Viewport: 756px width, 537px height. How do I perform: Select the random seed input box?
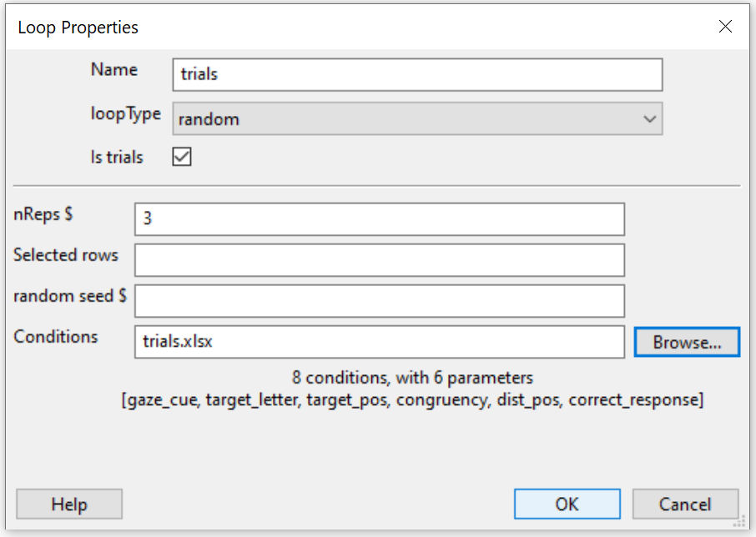click(x=379, y=301)
